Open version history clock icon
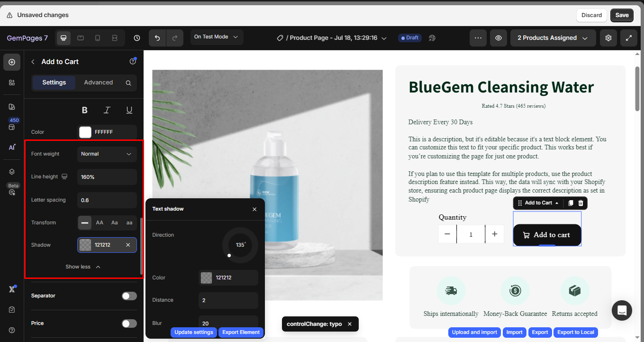Image resolution: width=644 pixels, height=342 pixels. pyautogui.click(x=137, y=38)
